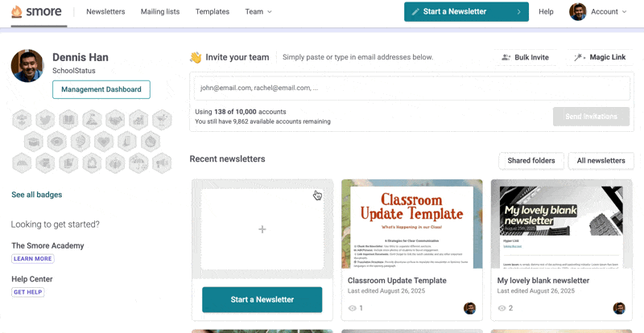
Task: Click author avatar on My lovely blank newsletter
Action: coord(619,308)
